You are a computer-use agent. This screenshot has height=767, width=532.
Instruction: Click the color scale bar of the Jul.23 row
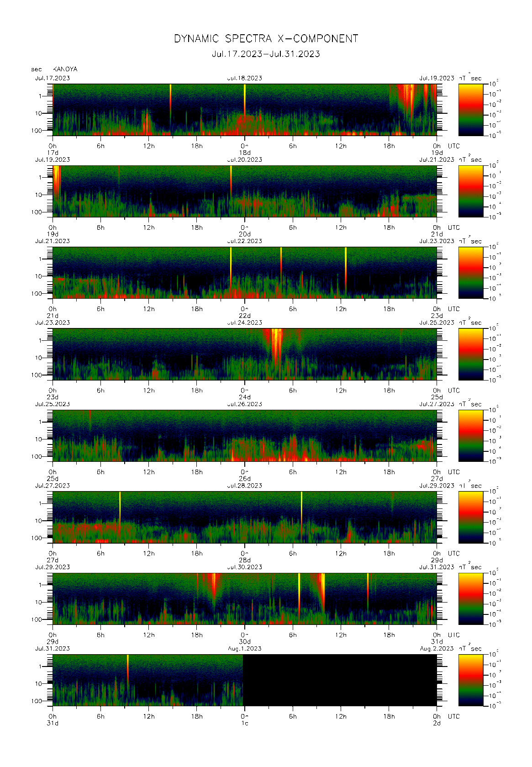coord(471,354)
